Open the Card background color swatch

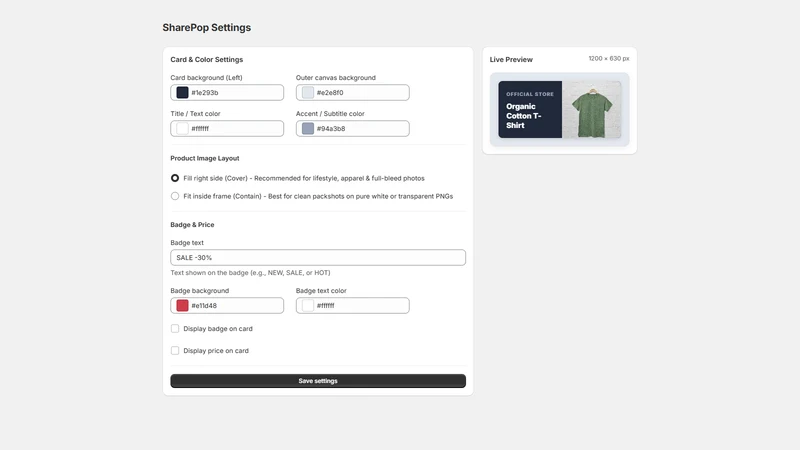182,92
